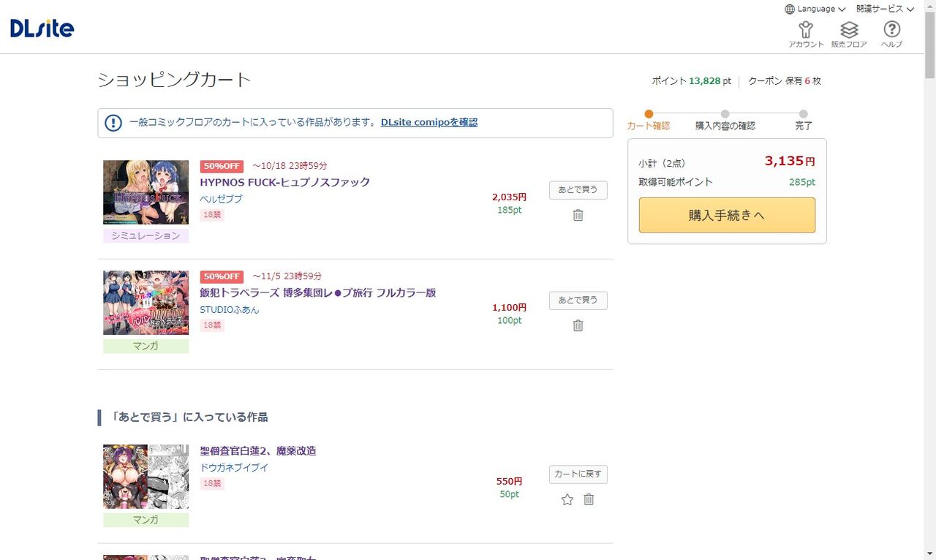Remove the STUDIOふあん manga via trash icon
The height and width of the screenshot is (560, 936).
tap(578, 325)
